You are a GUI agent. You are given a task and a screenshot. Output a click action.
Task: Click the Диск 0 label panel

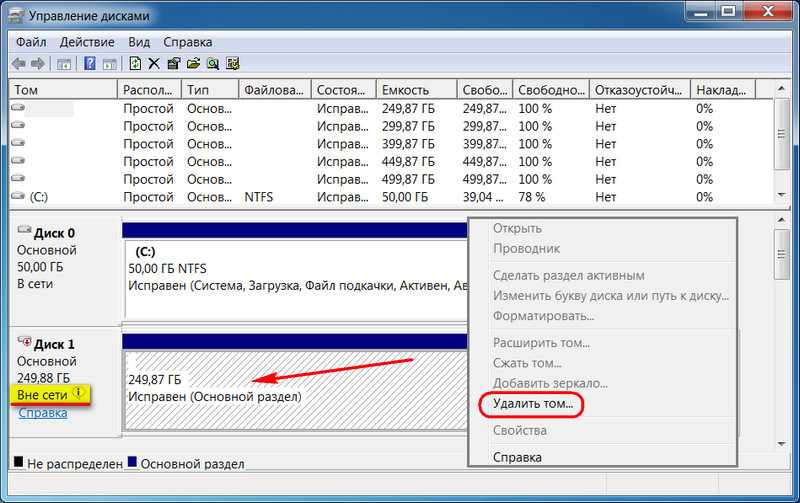point(62,258)
